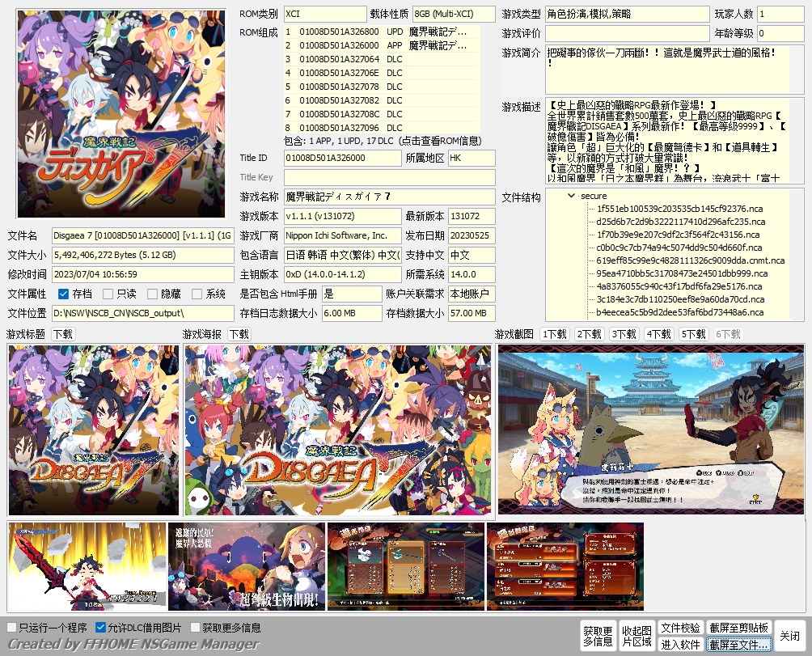This screenshot has height=656, width=812.
Task: Select ROM row 01008D501A32706E DLC
Action: (x=382, y=73)
